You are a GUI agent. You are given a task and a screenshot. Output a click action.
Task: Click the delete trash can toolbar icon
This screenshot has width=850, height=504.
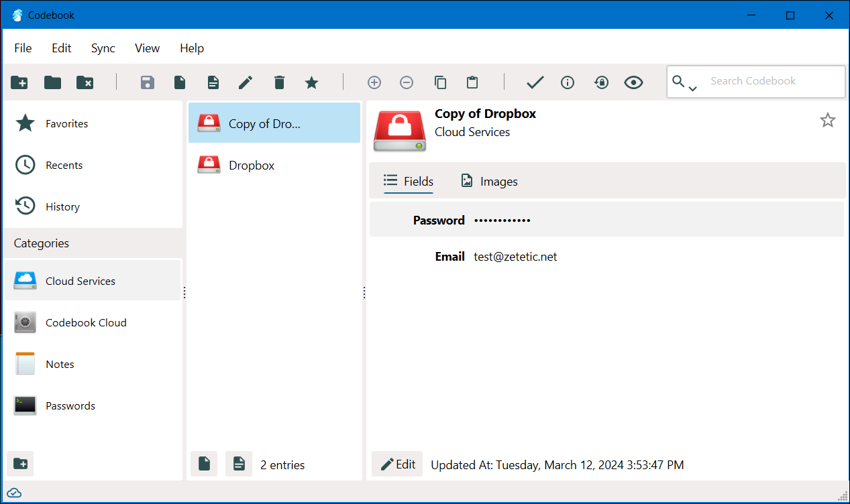[279, 82]
